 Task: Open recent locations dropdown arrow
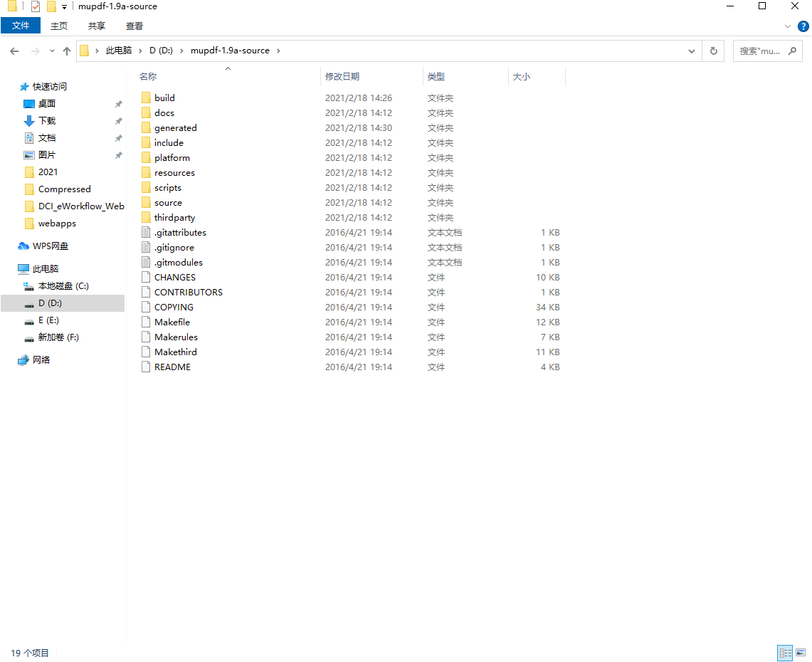click(52, 51)
